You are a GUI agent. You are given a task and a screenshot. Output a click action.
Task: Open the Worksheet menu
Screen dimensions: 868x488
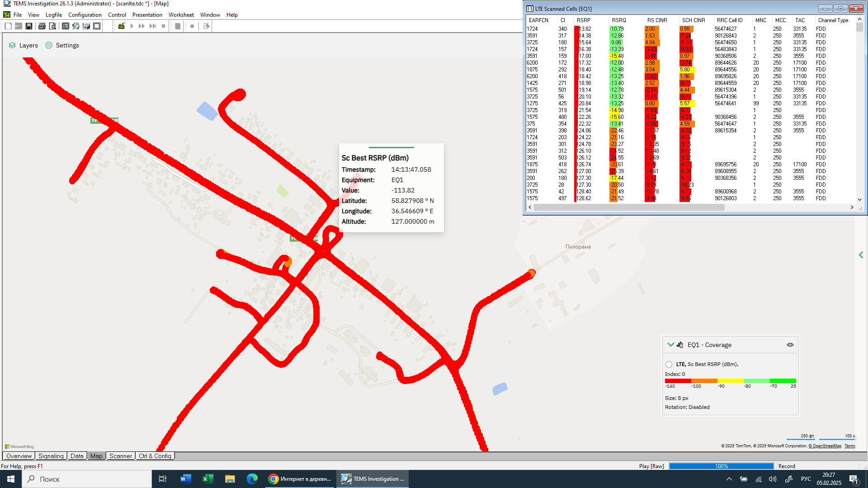pos(181,15)
